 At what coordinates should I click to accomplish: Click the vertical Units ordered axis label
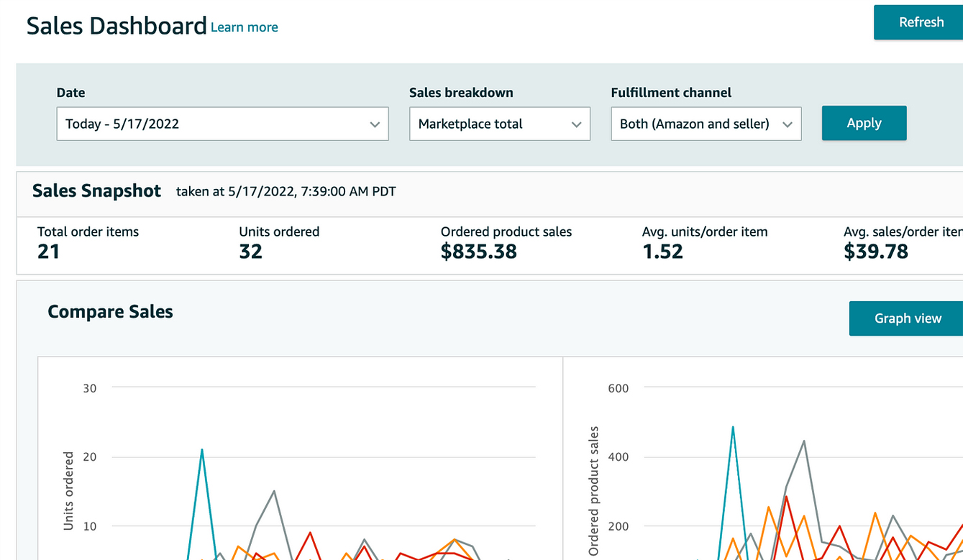pyautogui.click(x=69, y=491)
